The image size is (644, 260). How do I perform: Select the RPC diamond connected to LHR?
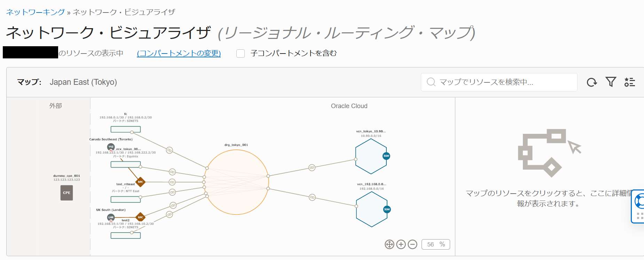point(140,217)
